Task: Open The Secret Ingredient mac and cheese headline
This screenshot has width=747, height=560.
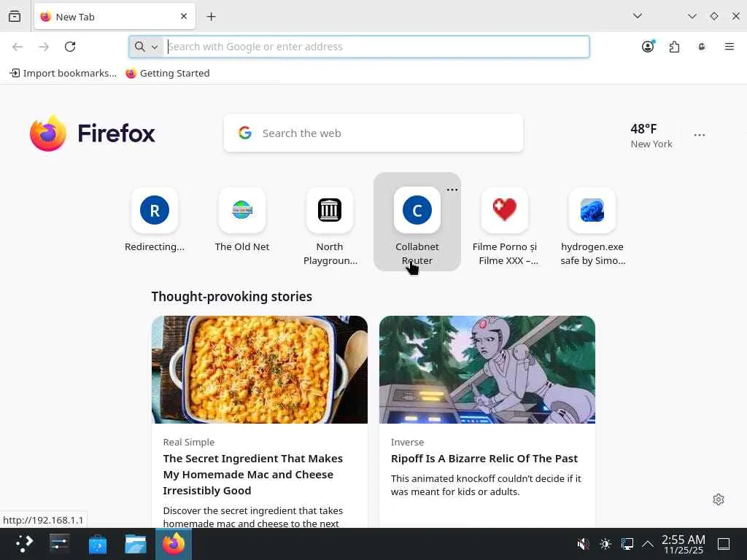Action: (x=253, y=474)
